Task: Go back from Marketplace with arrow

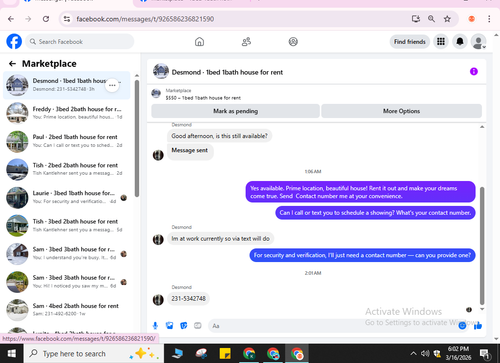Action: click(12, 64)
